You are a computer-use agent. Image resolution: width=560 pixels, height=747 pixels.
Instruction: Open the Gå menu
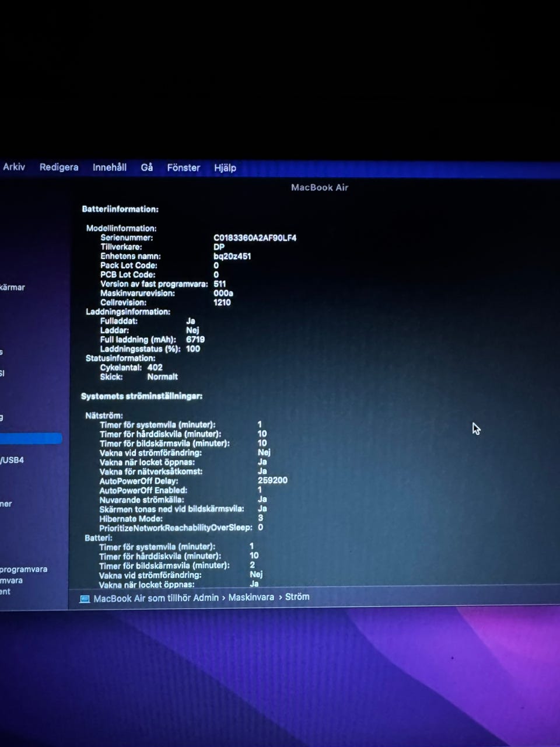tap(147, 167)
